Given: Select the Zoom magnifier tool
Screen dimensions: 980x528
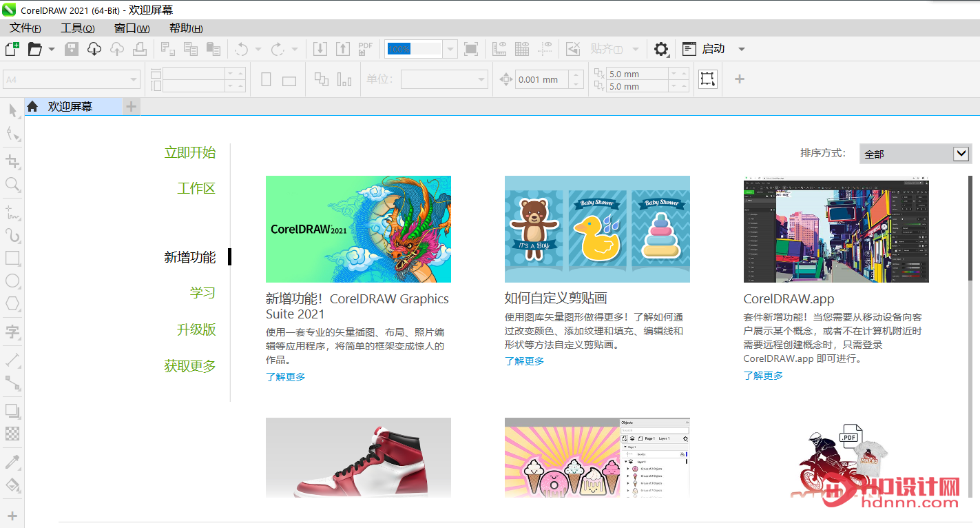Looking at the screenshot, I should tap(12, 185).
